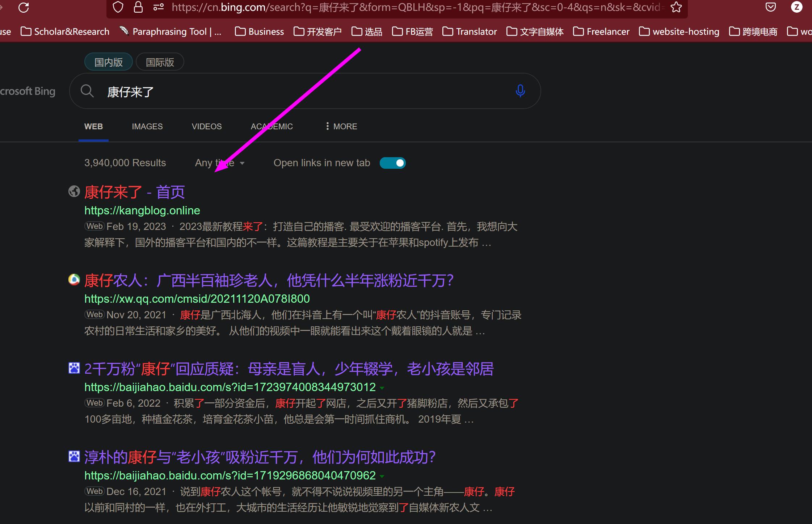Open the website-hosting bookmark folder

tap(679, 32)
